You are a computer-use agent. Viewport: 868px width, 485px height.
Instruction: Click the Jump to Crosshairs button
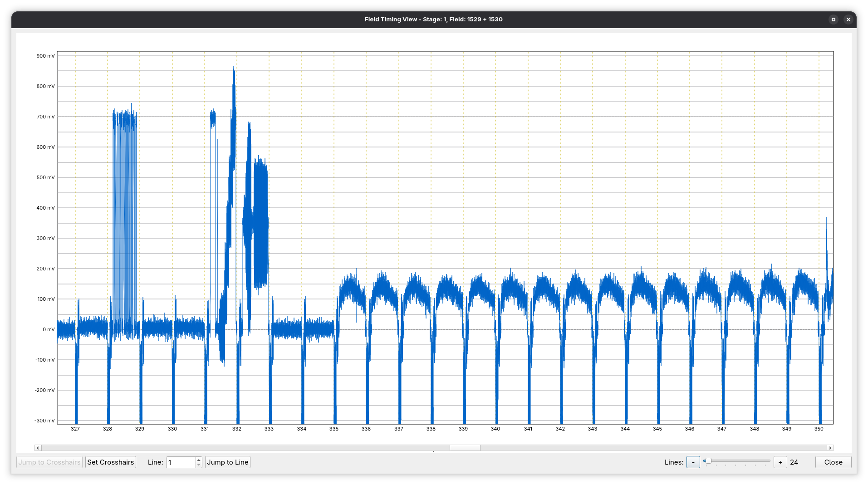(x=49, y=462)
